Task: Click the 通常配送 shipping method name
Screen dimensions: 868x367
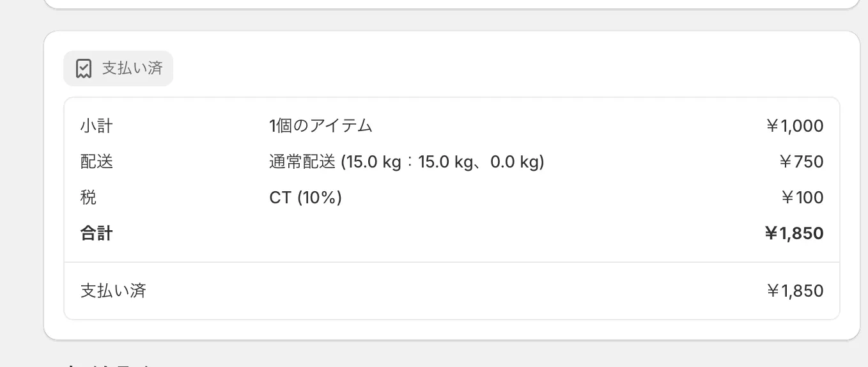Action: point(302,162)
